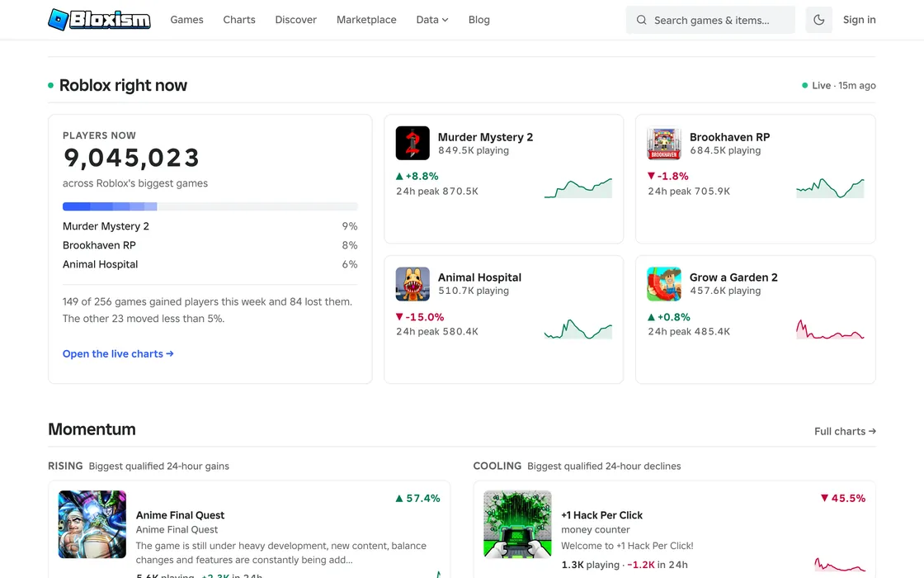Viewport: 924px width, 578px height.
Task: Open the Games nav item
Action: [x=186, y=20]
